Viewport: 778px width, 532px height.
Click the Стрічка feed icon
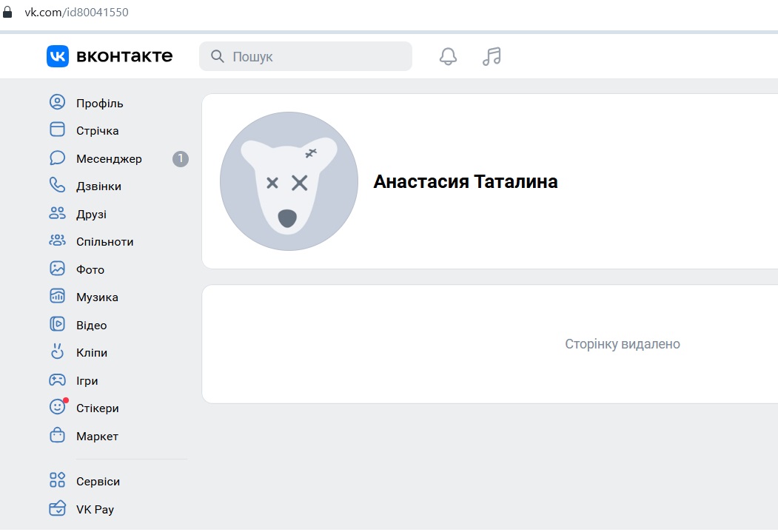click(58, 130)
